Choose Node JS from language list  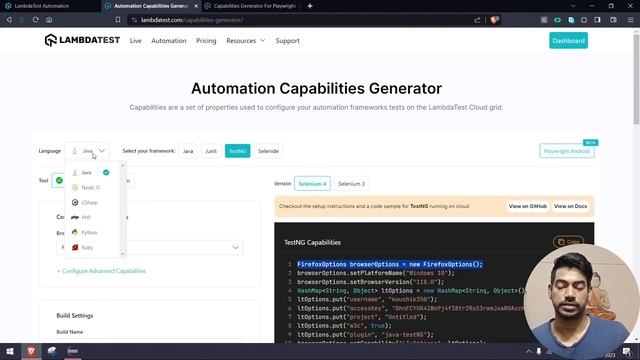click(91, 187)
